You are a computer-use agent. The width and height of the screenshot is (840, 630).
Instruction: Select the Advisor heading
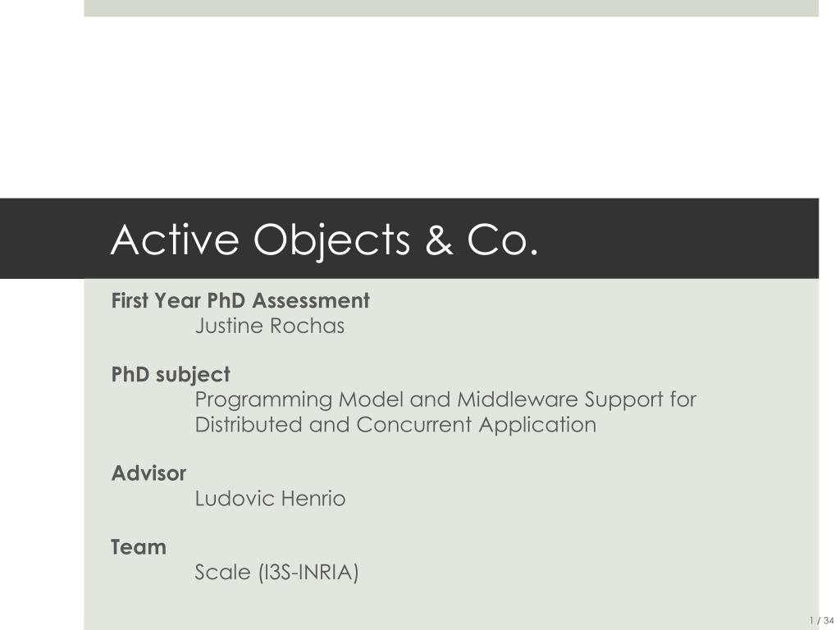[148, 473]
